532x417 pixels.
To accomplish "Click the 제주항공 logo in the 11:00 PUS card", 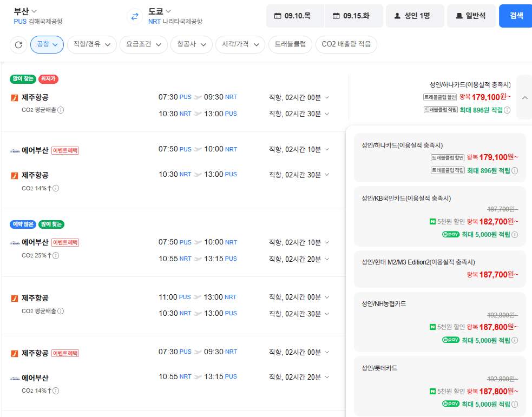I will coord(15,299).
